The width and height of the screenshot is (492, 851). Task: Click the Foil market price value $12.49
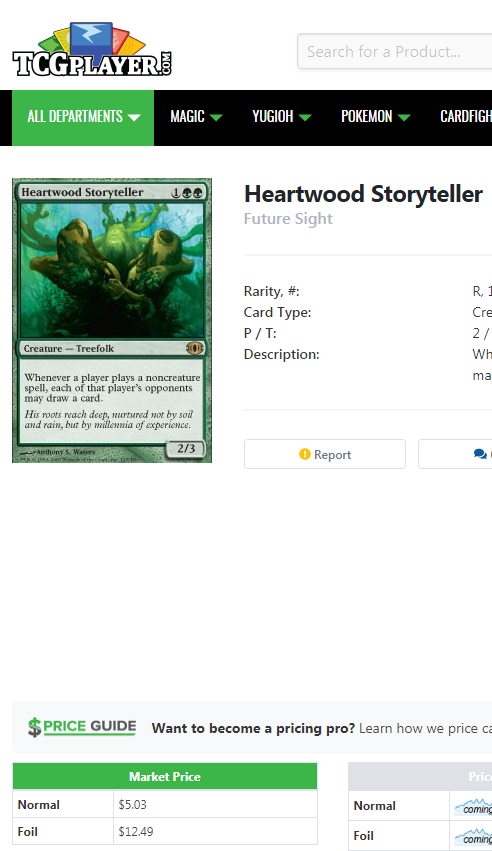[x=136, y=831]
